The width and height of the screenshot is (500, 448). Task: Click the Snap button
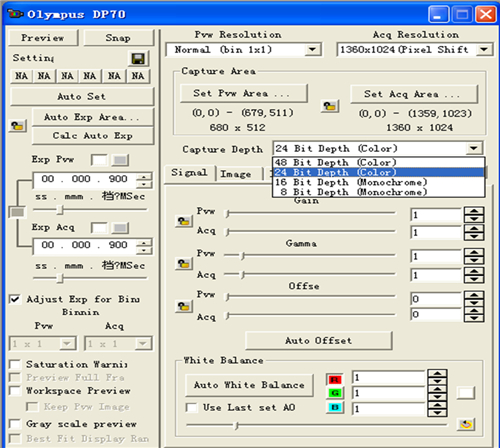pyautogui.click(x=118, y=38)
